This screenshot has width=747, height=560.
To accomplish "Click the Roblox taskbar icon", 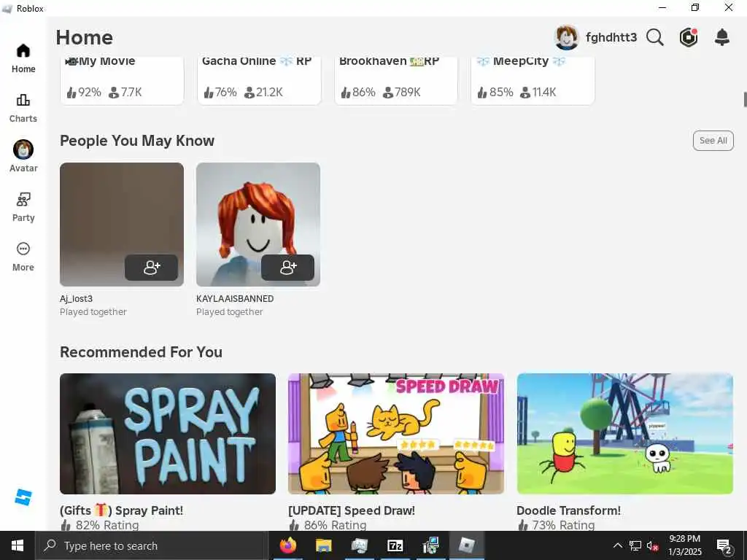I will pyautogui.click(x=467, y=545).
